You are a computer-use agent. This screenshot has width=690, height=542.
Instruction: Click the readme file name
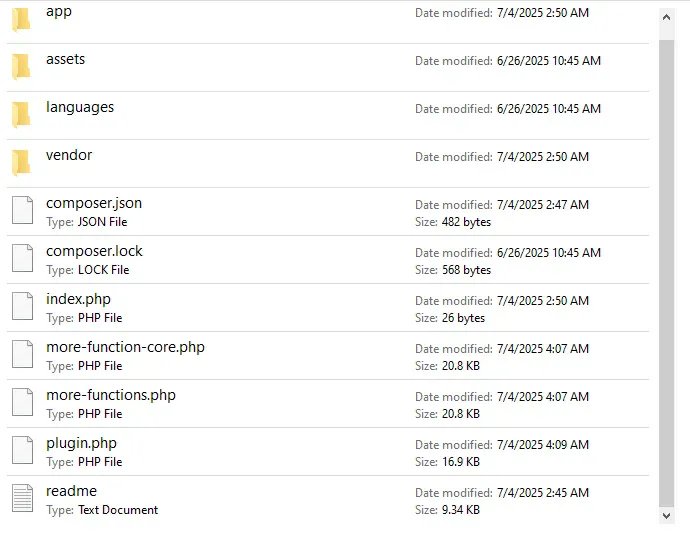coord(71,491)
